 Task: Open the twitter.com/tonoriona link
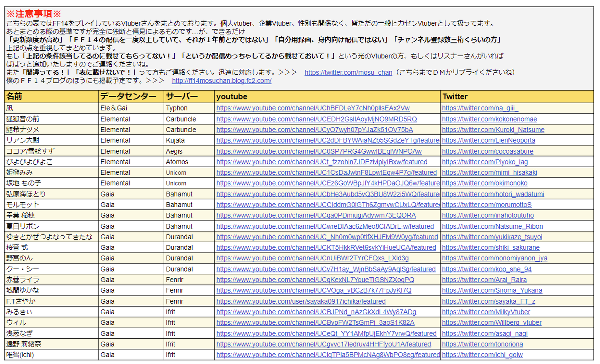pyautogui.click(x=482, y=344)
